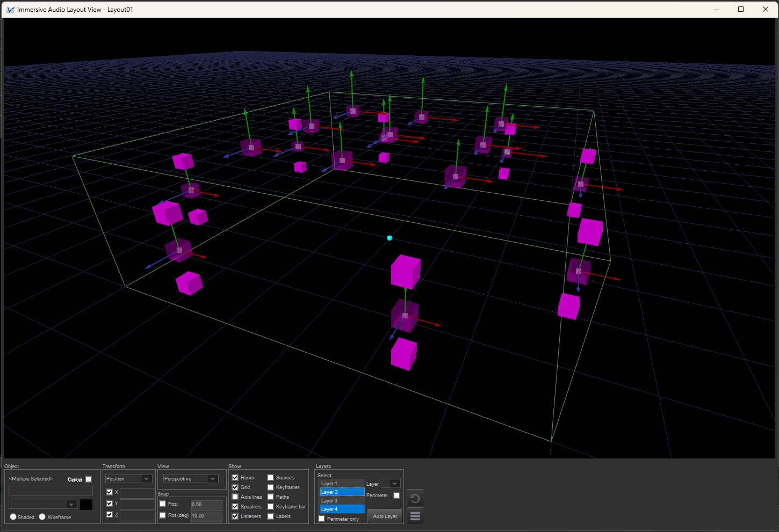Screen dimensions: 779x532
Task: Open the Position transform dropdown
Action: point(128,479)
